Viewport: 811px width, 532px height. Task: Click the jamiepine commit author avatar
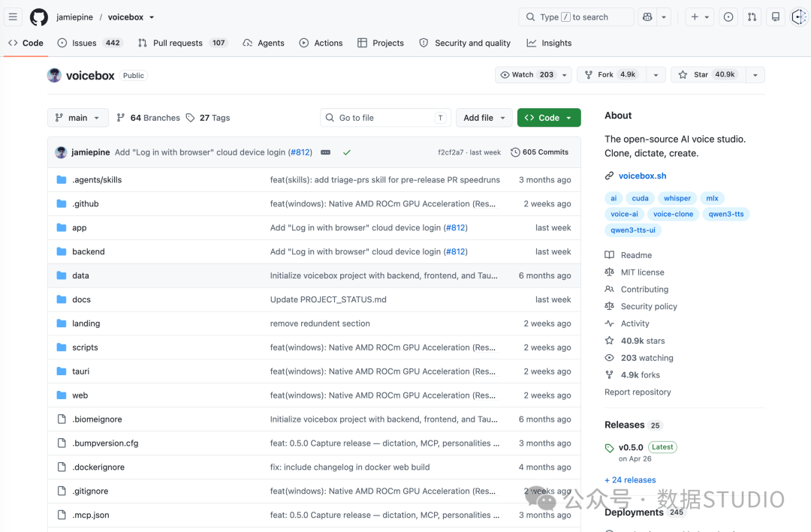[61, 152]
